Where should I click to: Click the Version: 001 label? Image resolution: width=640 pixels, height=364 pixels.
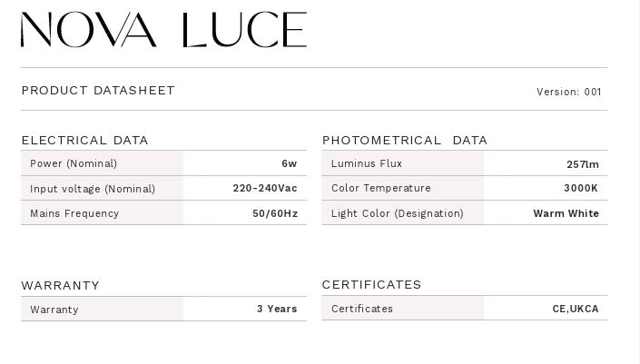click(x=569, y=92)
